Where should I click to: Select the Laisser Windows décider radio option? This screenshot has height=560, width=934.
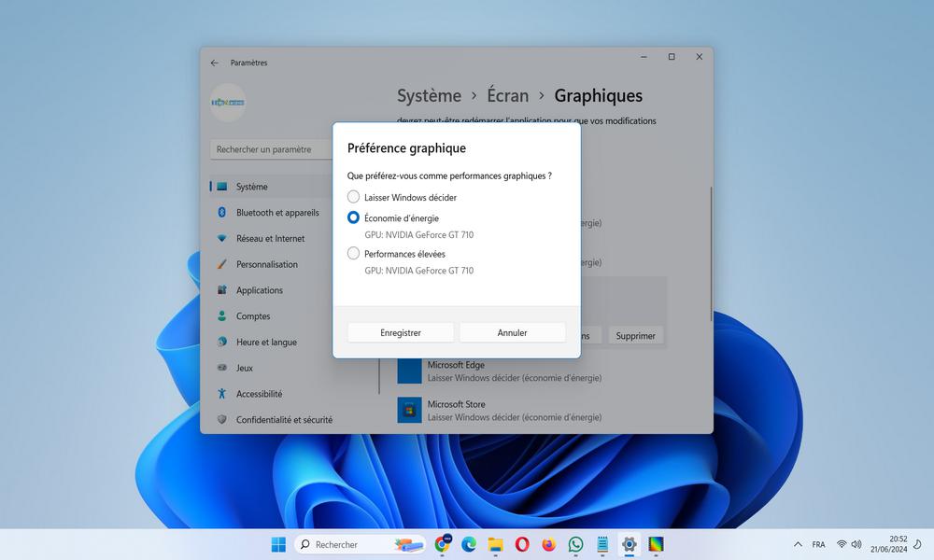click(x=353, y=197)
